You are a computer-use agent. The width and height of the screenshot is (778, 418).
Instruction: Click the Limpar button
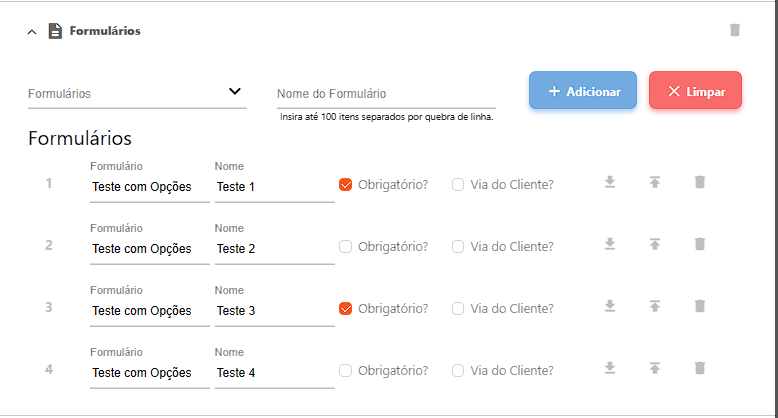point(695,91)
